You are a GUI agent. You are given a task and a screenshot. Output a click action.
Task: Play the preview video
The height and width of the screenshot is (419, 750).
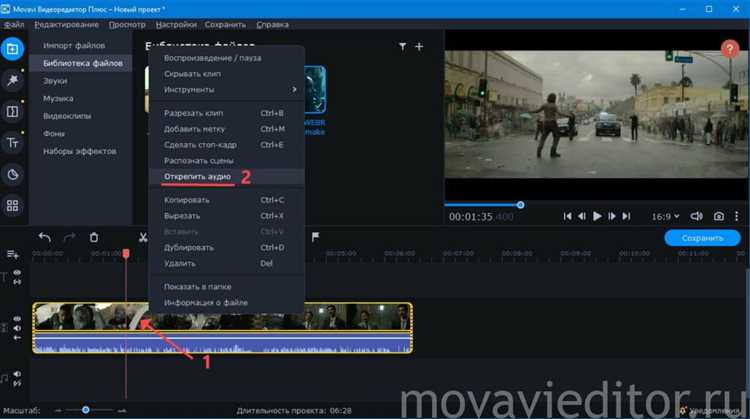pyautogui.click(x=597, y=216)
